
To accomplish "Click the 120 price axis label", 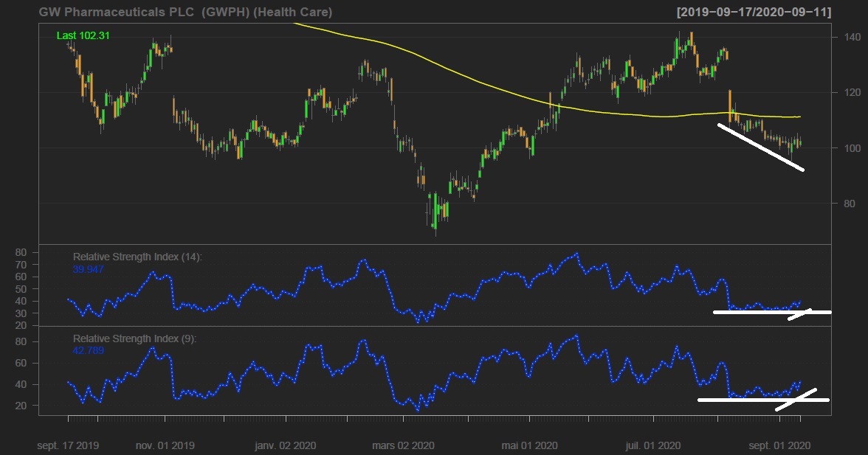I will (852, 92).
